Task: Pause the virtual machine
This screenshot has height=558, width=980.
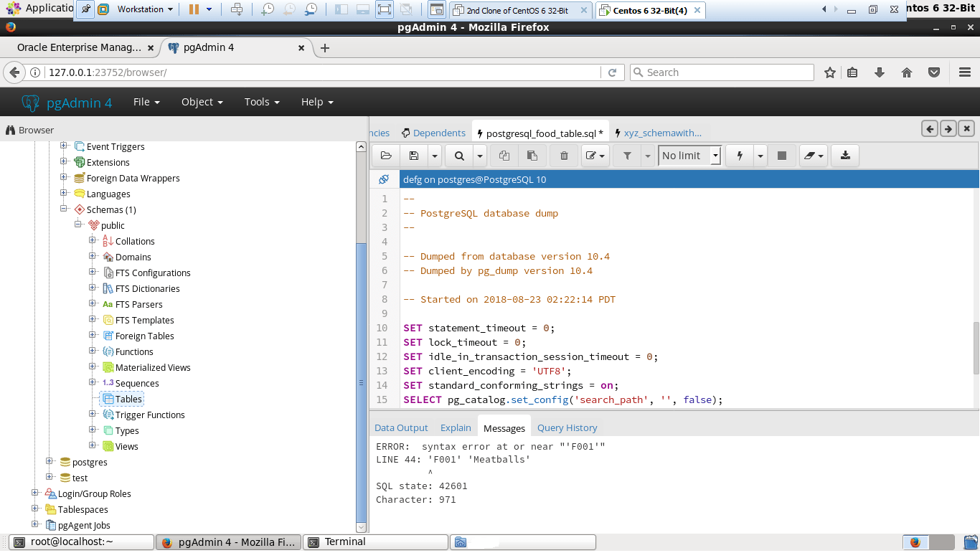Action: [x=194, y=9]
